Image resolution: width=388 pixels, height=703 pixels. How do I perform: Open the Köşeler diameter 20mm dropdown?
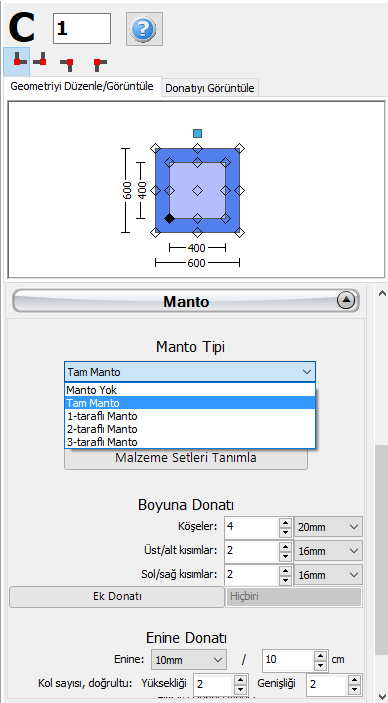coord(328,527)
